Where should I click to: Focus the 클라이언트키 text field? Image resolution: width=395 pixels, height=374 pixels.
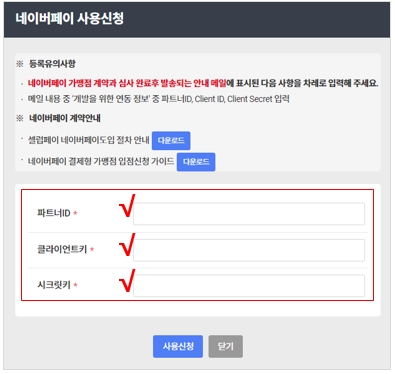(249, 250)
